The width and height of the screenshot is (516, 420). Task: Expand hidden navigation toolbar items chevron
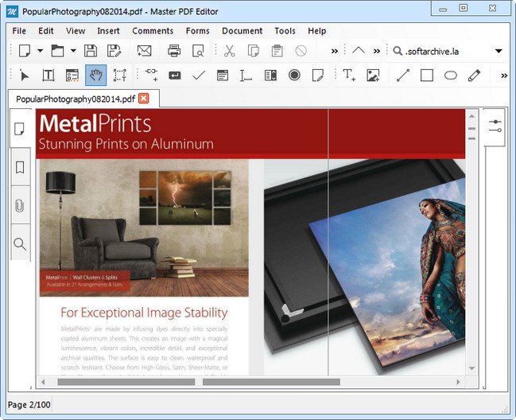coord(377,51)
